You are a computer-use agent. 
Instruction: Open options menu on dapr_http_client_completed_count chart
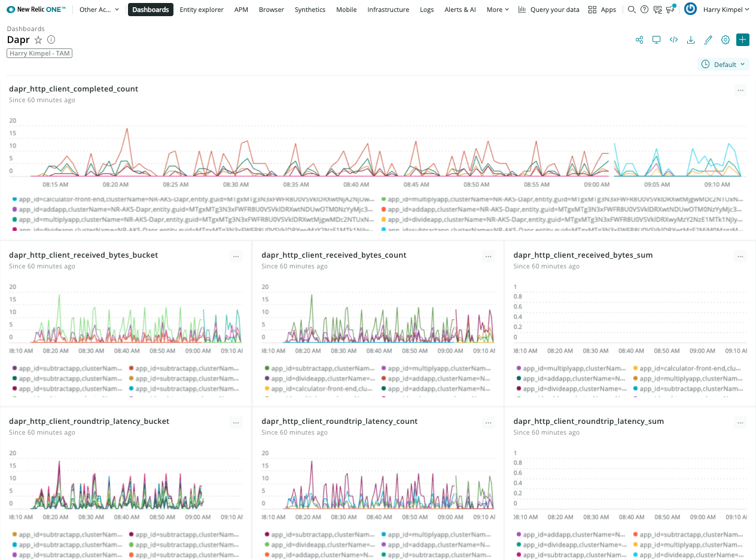[x=740, y=90]
